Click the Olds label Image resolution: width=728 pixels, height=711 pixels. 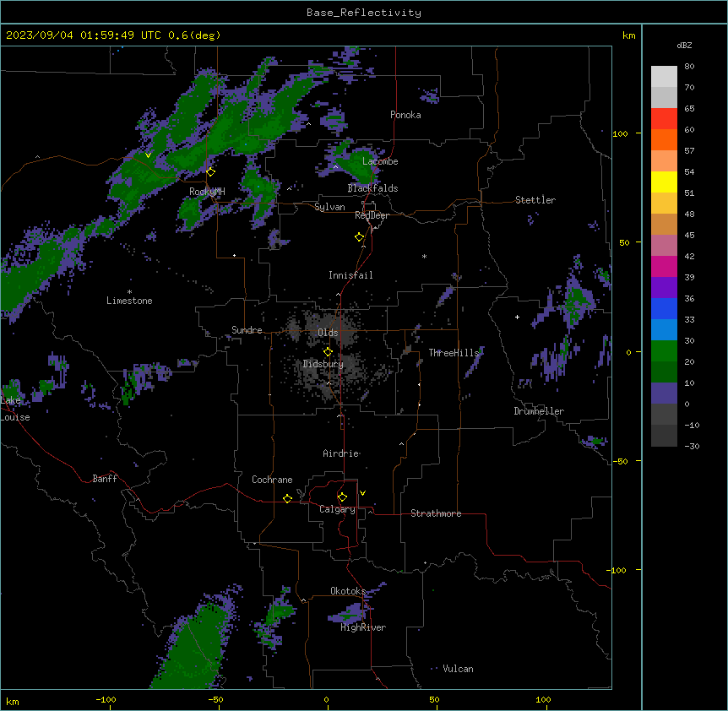click(328, 333)
